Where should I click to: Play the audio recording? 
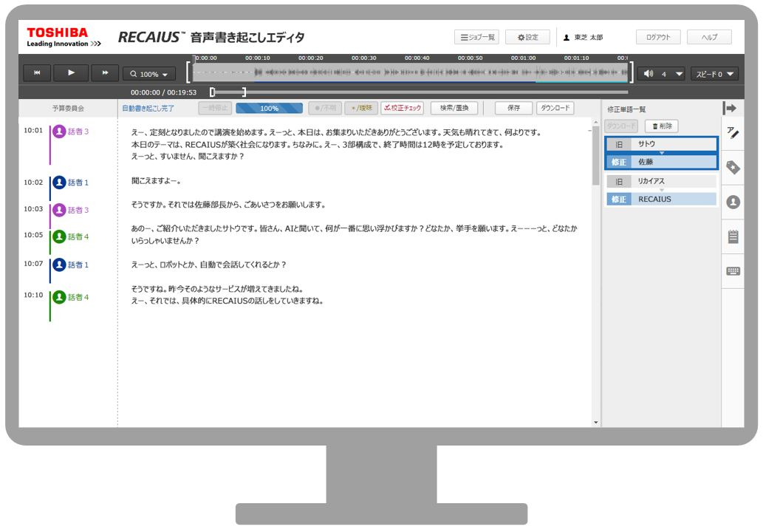coord(71,73)
